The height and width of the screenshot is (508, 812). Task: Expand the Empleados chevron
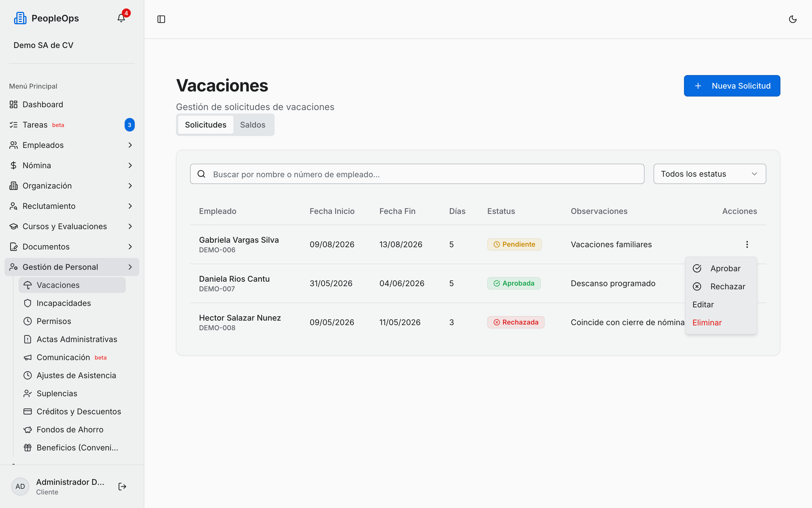tap(130, 145)
